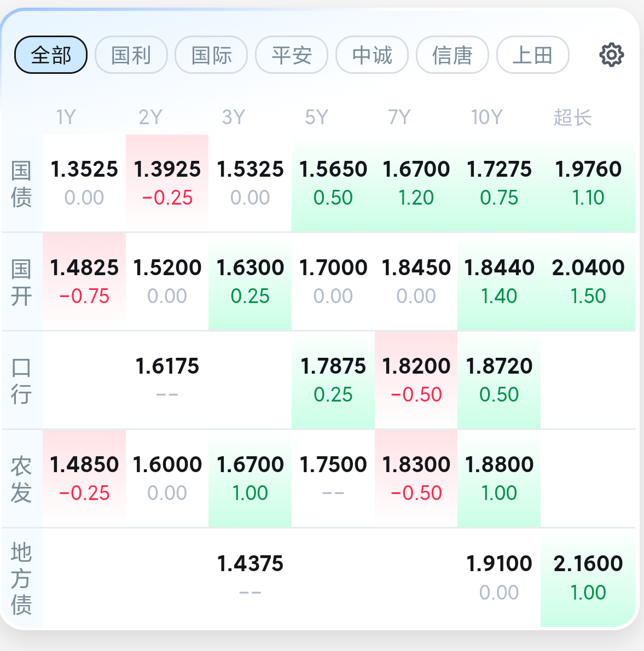This screenshot has height=651, width=644.
Task: Select the 全部 filter chip
Action: tap(51, 55)
